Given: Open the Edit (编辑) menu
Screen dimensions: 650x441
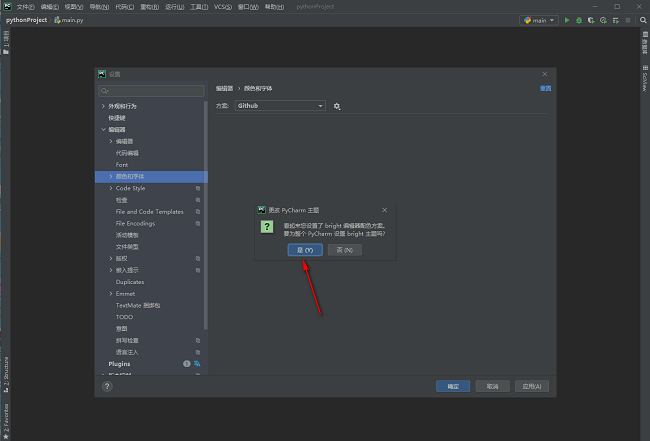Looking at the screenshot, I should (50, 7).
